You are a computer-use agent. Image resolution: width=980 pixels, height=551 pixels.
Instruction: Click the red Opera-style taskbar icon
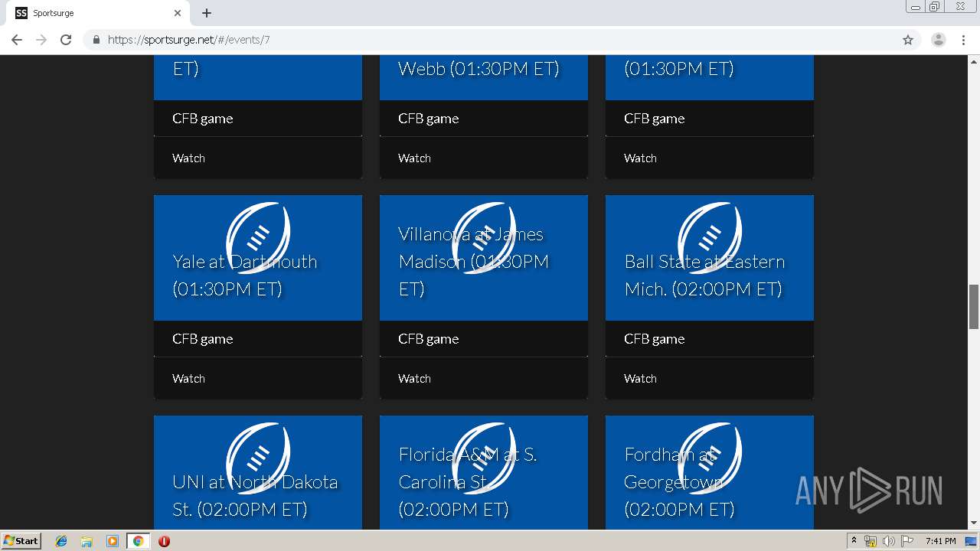[x=164, y=541]
